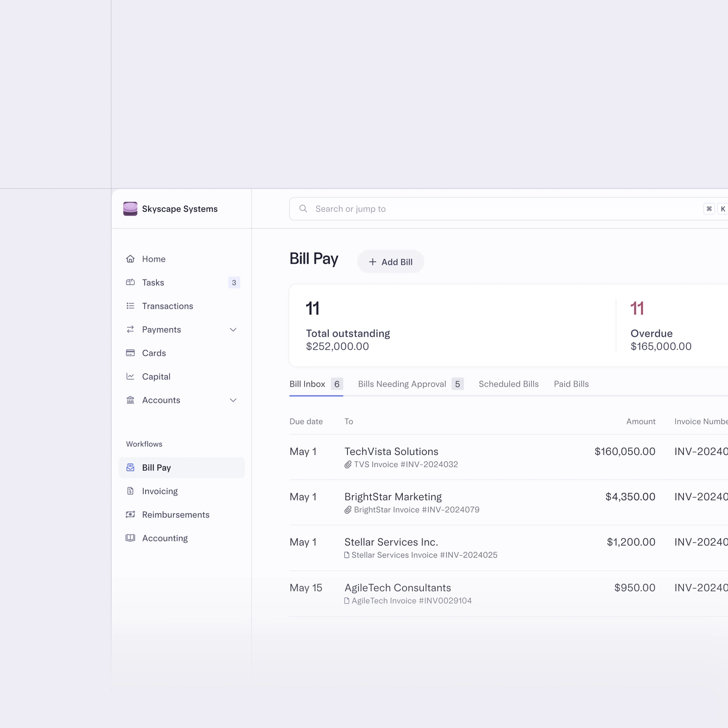Image resolution: width=728 pixels, height=728 pixels.
Task: View the Paid Bills tab
Action: pyautogui.click(x=571, y=384)
